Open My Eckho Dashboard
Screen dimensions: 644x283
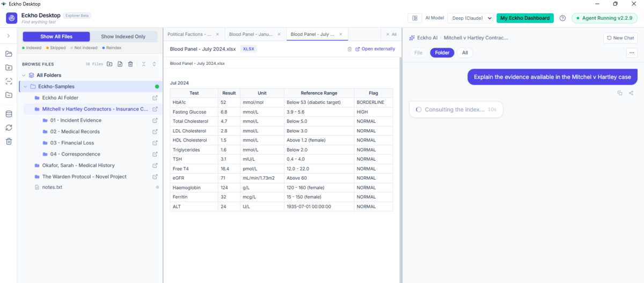tap(525, 18)
